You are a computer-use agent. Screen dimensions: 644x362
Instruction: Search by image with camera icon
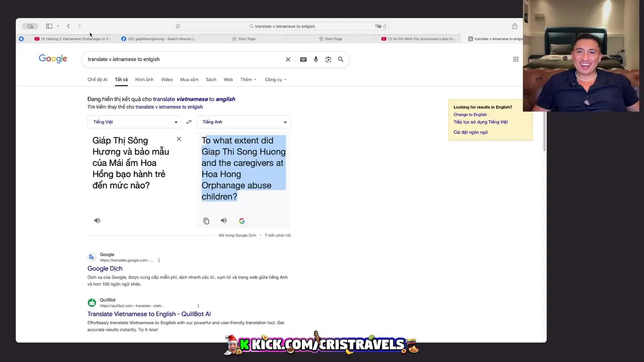click(x=328, y=59)
